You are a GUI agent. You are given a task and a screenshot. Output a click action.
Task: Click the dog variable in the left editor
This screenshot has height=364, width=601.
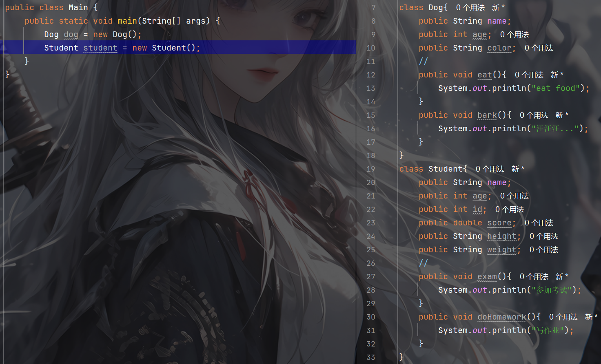[x=71, y=34]
